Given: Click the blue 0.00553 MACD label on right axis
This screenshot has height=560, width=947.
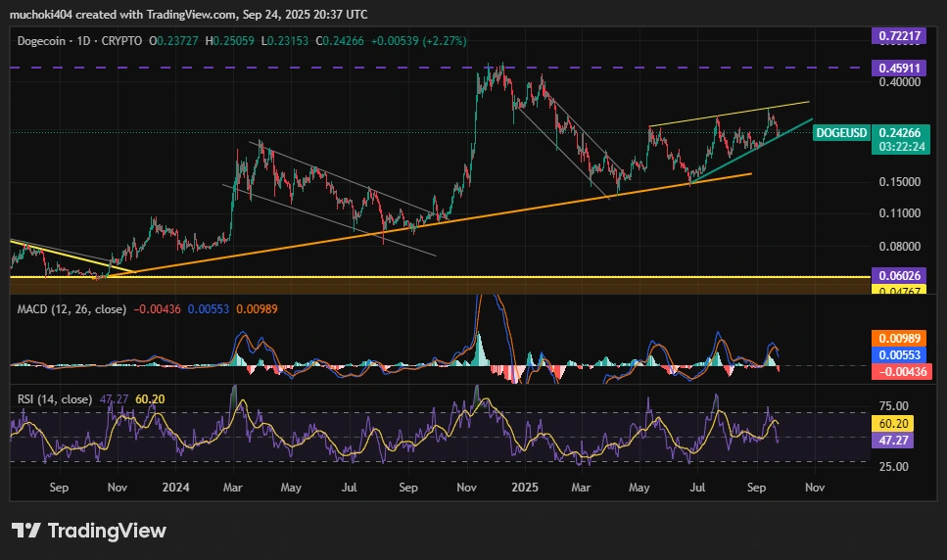Looking at the screenshot, I should (x=898, y=353).
